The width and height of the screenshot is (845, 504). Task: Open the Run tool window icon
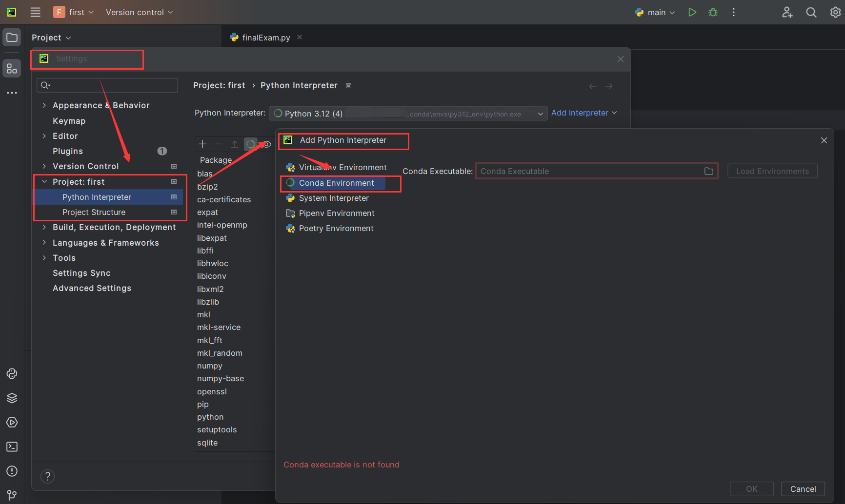[12, 423]
